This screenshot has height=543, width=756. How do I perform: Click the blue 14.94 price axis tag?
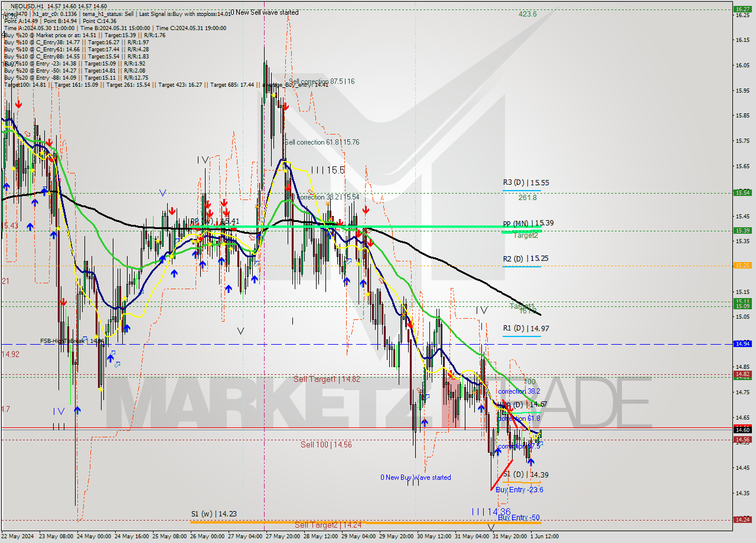tap(742, 344)
